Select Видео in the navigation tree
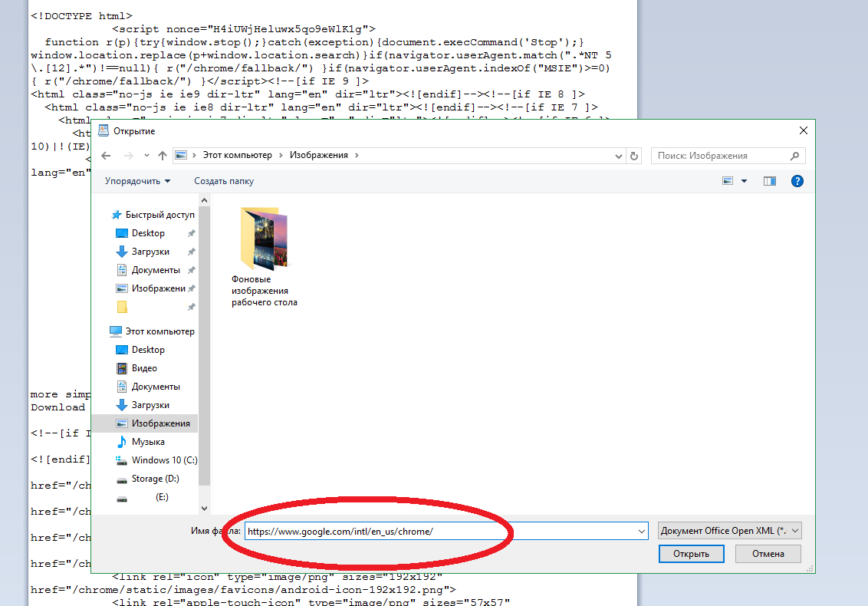The height and width of the screenshot is (606, 868). pos(144,368)
